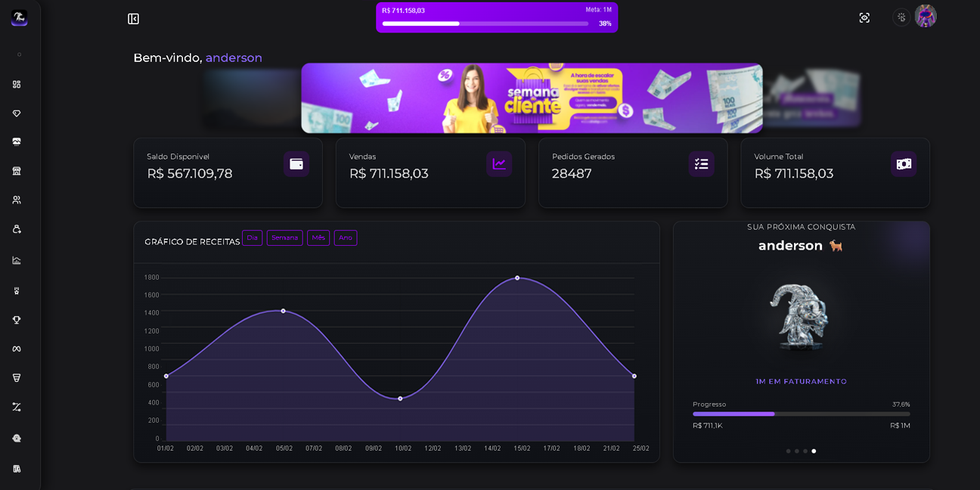Collapse the sidebar with the panel toggle
This screenshot has width=980, height=490.
click(133, 19)
